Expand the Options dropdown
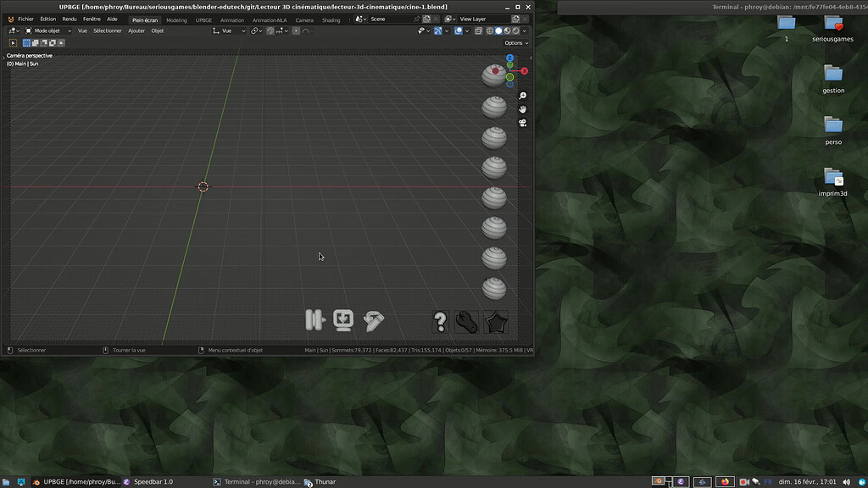868x488 pixels. [515, 42]
